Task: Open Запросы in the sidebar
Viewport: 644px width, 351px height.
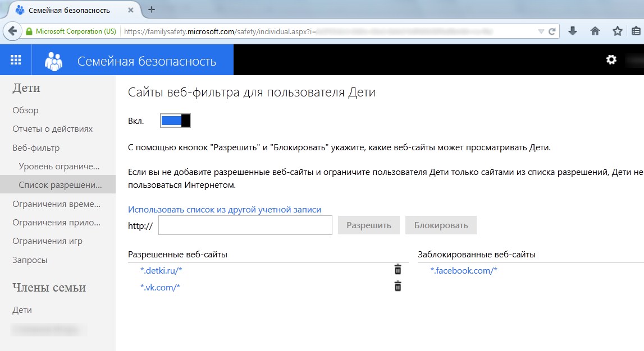Action: [30, 260]
